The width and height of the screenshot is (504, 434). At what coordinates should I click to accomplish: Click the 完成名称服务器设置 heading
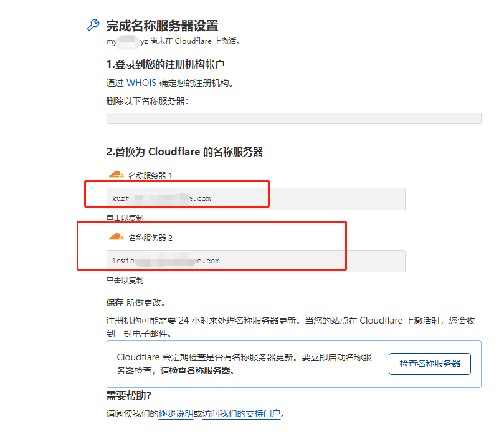(163, 26)
